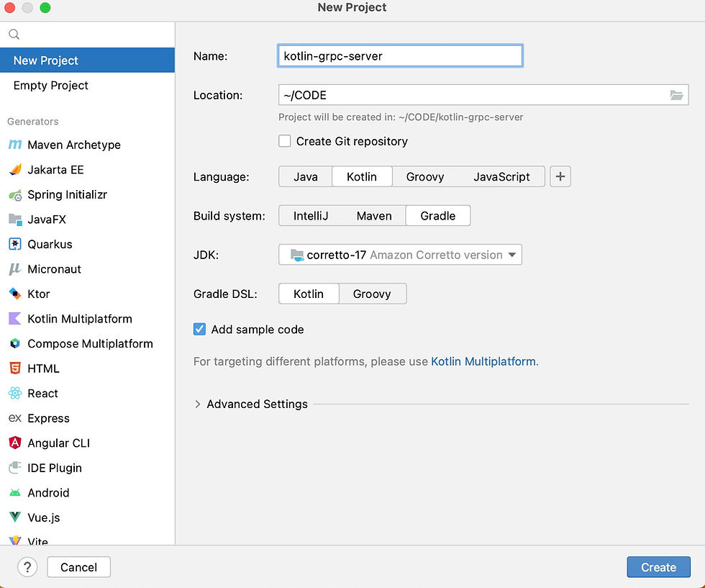Select JavaScript as the language
705x588 pixels.
(x=501, y=177)
